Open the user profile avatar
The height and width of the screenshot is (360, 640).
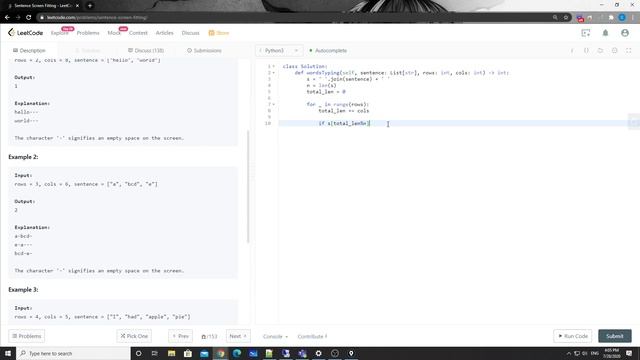(x=625, y=33)
